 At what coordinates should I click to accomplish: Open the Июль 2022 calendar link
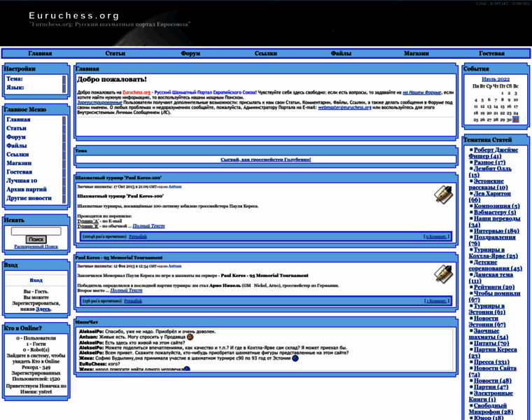(496, 79)
